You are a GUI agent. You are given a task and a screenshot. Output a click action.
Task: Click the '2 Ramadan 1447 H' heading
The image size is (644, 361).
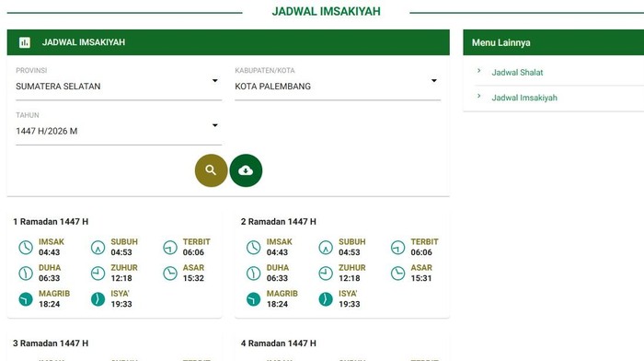click(279, 222)
